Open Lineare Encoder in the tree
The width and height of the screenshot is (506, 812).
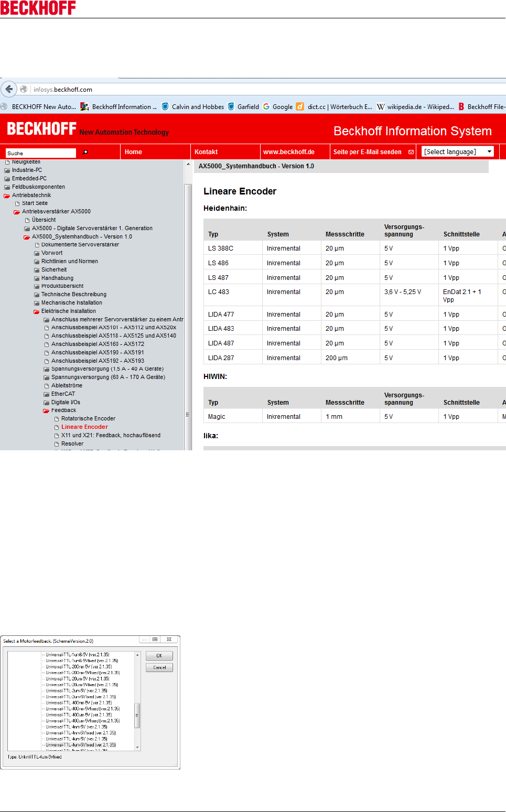[x=84, y=427]
